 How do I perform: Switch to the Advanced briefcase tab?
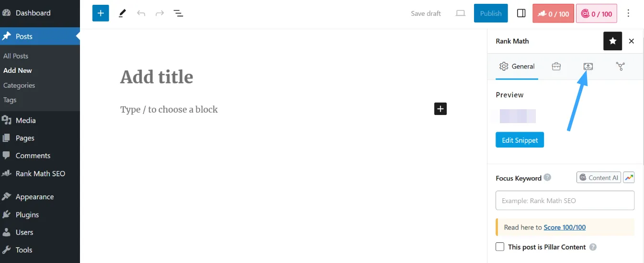[x=556, y=67]
